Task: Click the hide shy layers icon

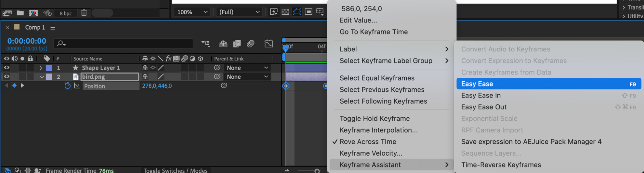Action: click(x=223, y=44)
